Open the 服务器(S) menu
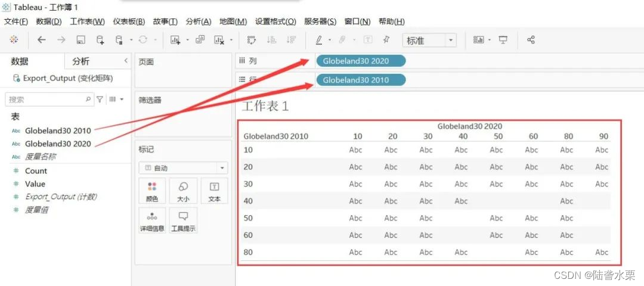 [320, 21]
